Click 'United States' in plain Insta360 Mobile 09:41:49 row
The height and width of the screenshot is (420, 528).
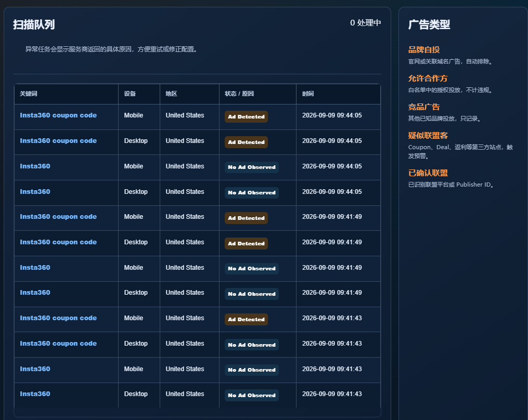tap(185, 268)
